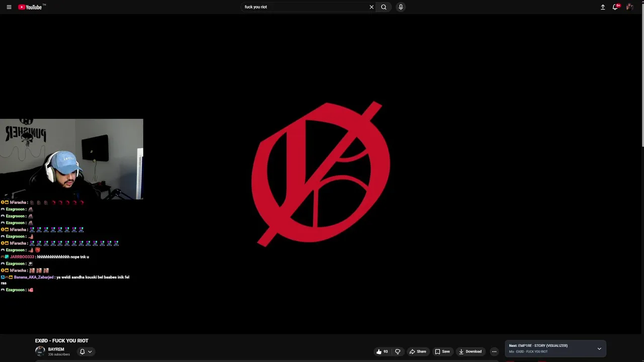Dislike the video with thumbs down
644x362 pixels.
[397, 351]
